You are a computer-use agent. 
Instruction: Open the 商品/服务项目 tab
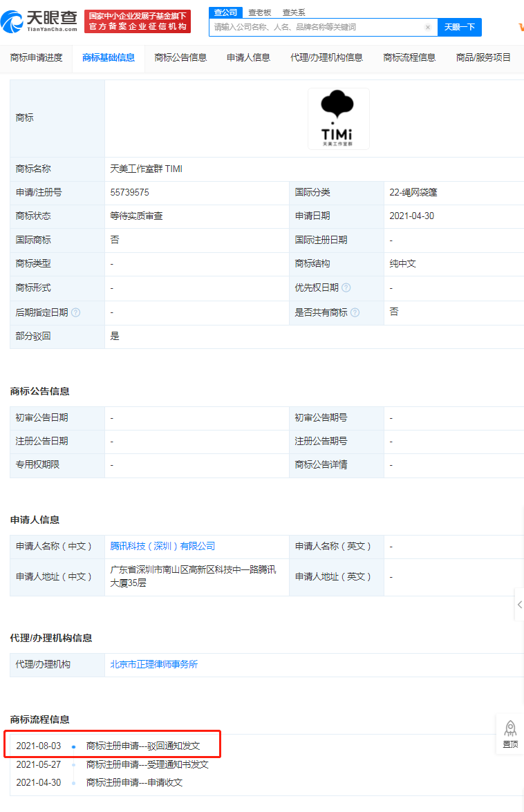pyautogui.click(x=484, y=57)
